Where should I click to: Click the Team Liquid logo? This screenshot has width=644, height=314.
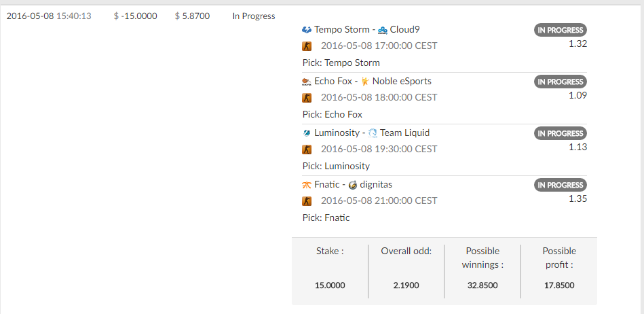[x=373, y=133]
